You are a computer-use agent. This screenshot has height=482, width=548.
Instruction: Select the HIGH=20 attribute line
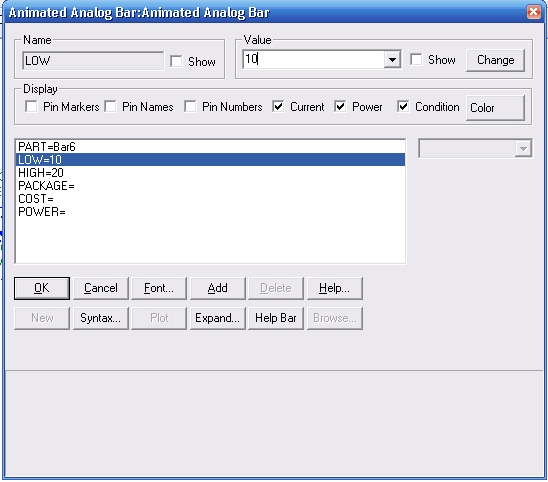[x=210, y=173]
